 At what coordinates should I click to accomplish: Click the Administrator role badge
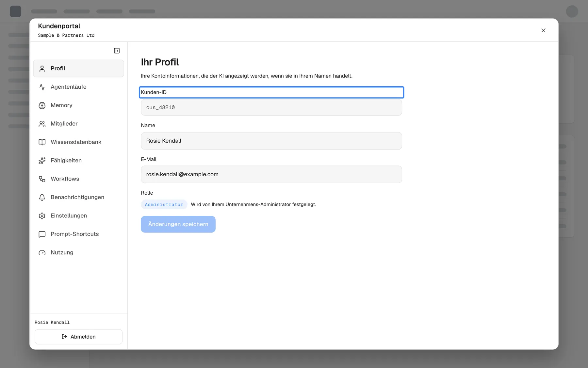(x=164, y=204)
